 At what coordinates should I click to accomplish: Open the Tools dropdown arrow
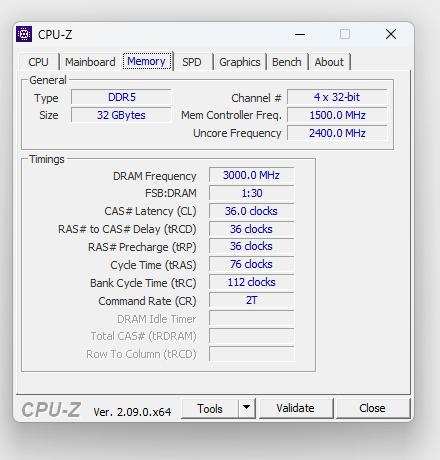click(x=247, y=407)
